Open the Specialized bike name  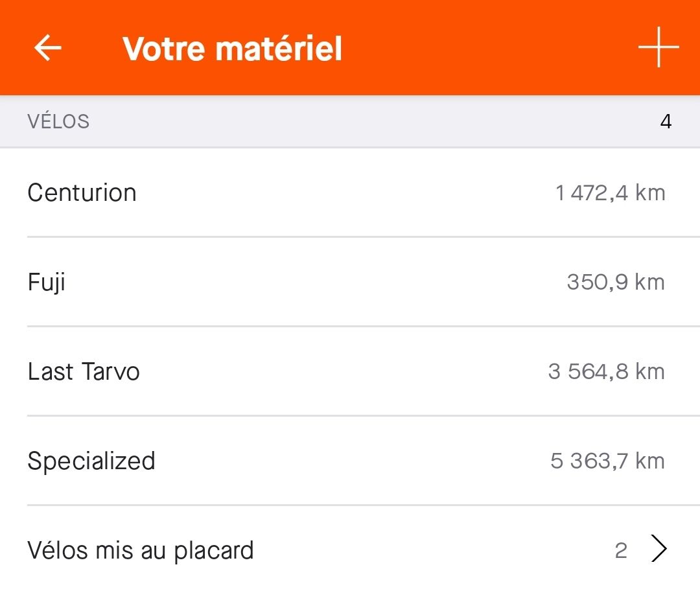(91, 461)
